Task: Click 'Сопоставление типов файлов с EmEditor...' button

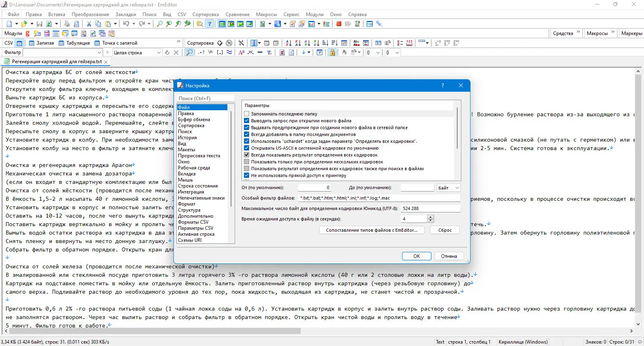Action: tap(372, 230)
